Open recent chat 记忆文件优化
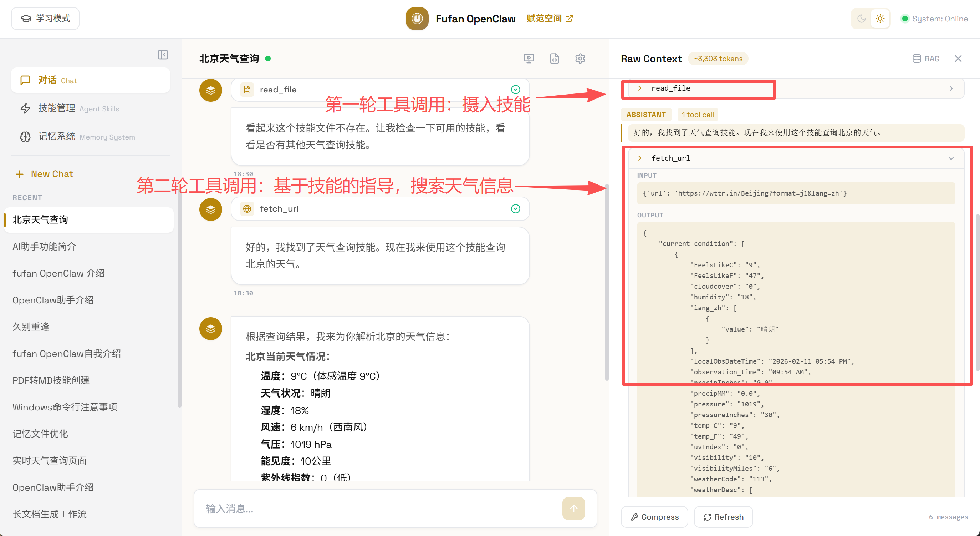 coord(89,434)
